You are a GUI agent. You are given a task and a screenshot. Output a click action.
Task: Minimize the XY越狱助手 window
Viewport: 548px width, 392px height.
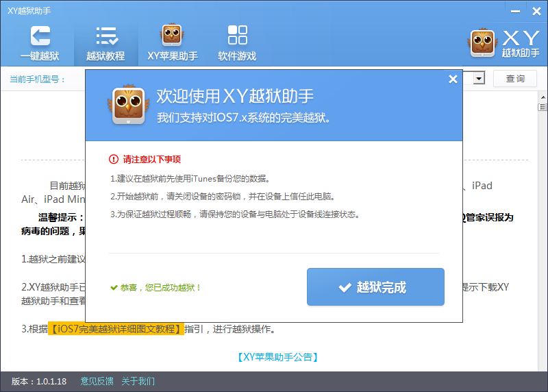pyautogui.click(x=515, y=12)
